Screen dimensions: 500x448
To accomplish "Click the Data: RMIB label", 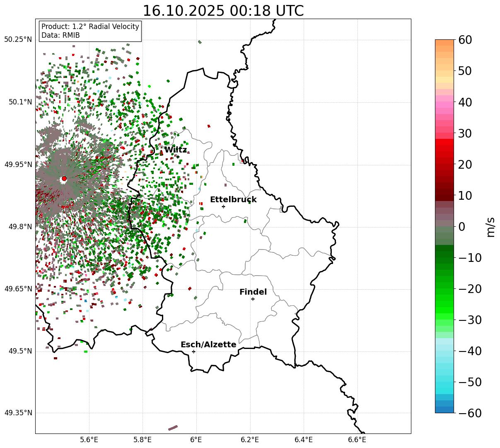I will pyautogui.click(x=60, y=35).
